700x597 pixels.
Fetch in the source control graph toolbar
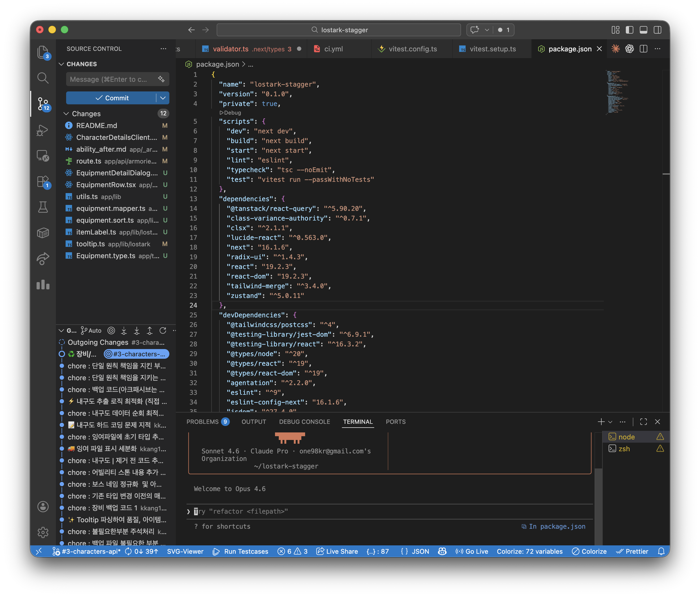pos(124,331)
